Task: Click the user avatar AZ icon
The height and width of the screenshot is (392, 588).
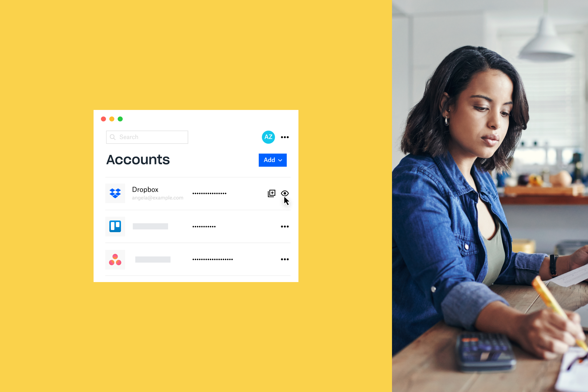Action: coord(267,138)
